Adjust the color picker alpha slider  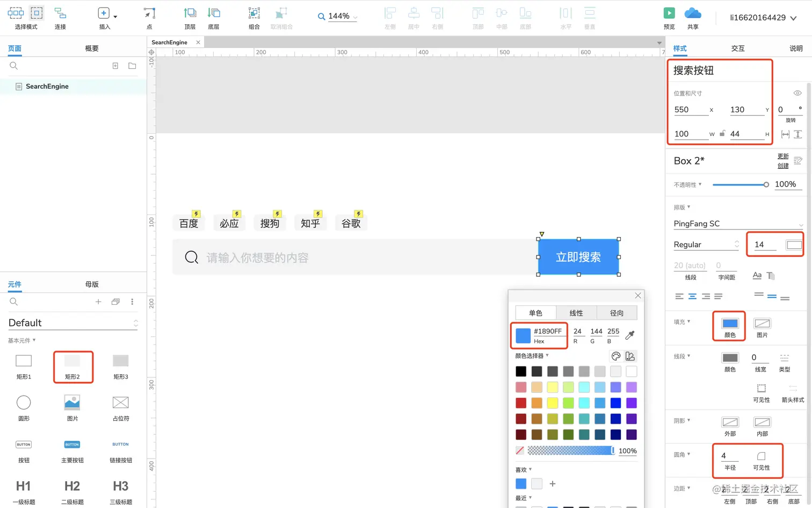[x=570, y=450]
